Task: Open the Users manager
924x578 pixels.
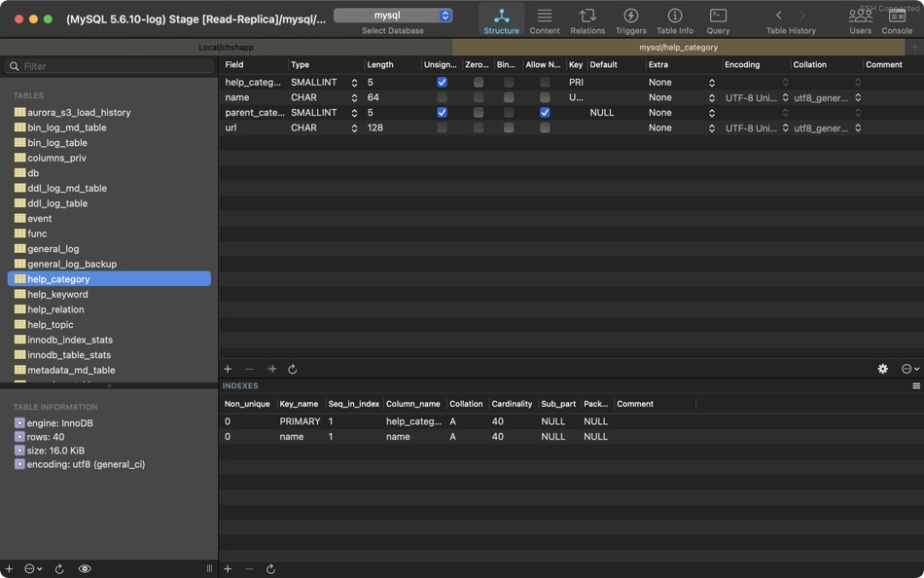Action: (x=860, y=21)
